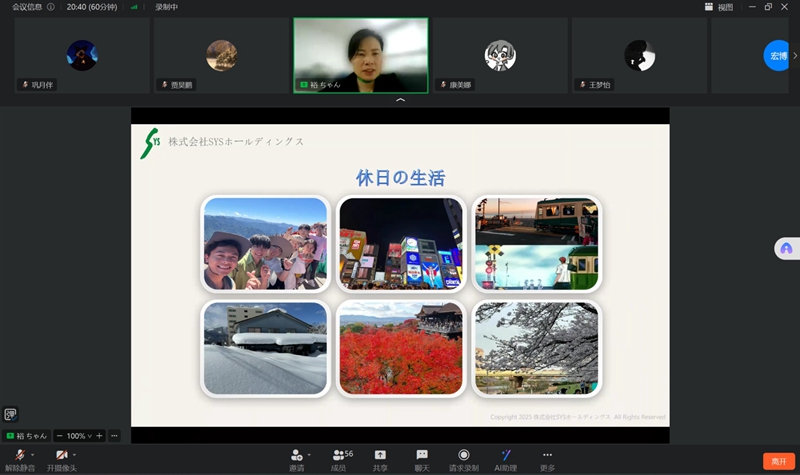Turn on camera with 开启视频

point(61,456)
